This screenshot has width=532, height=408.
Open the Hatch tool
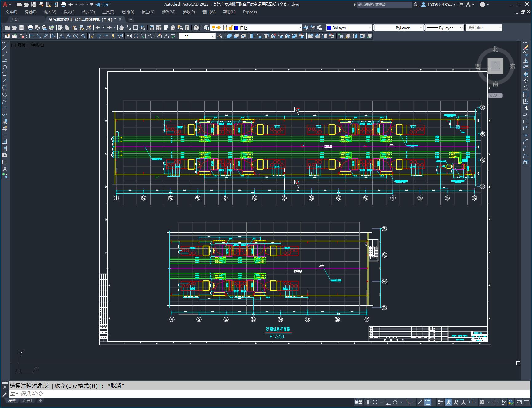5,142
